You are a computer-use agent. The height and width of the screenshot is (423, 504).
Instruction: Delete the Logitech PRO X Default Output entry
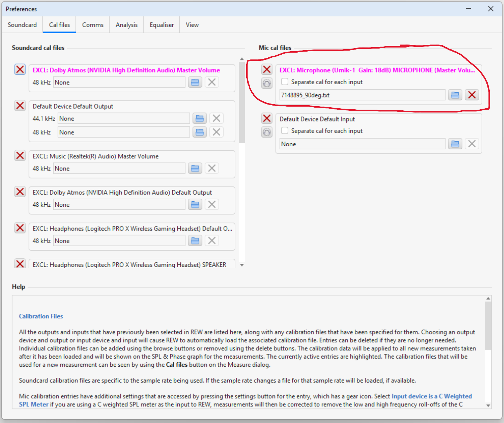point(20,228)
